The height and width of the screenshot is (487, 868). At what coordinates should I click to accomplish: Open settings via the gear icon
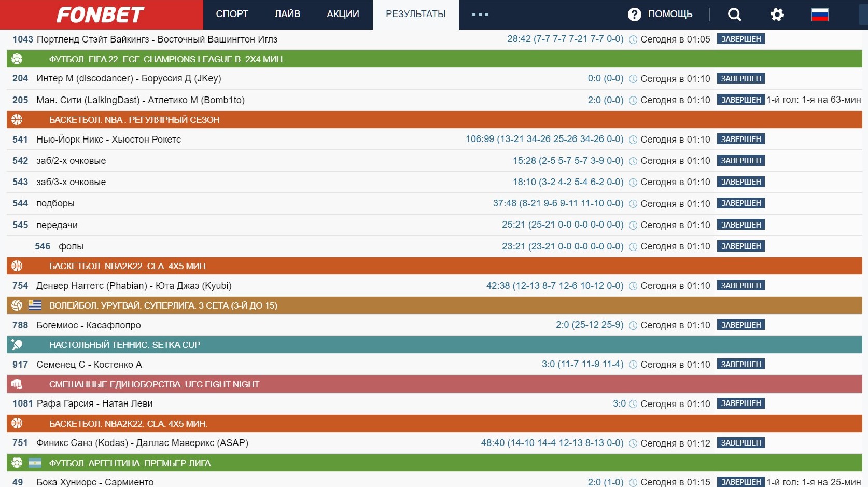pyautogui.click(x=777, y=15)
